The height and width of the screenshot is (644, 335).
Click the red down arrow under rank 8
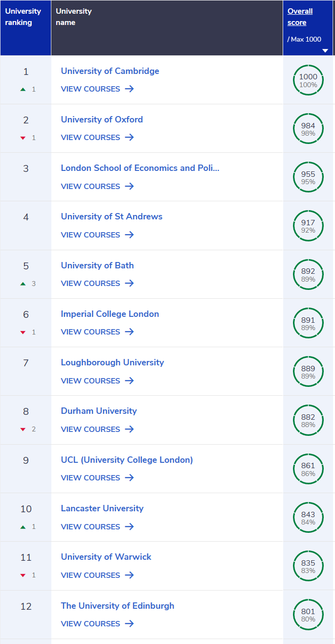click(x=23, y=429)
